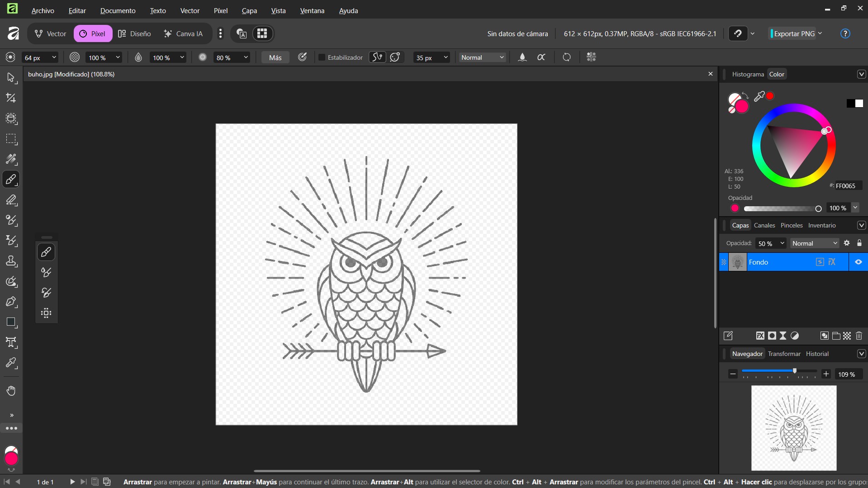Select the Rectangular Marquee tool
The height and width of the screenshot is (488, 868).
(x=11, y=139)
